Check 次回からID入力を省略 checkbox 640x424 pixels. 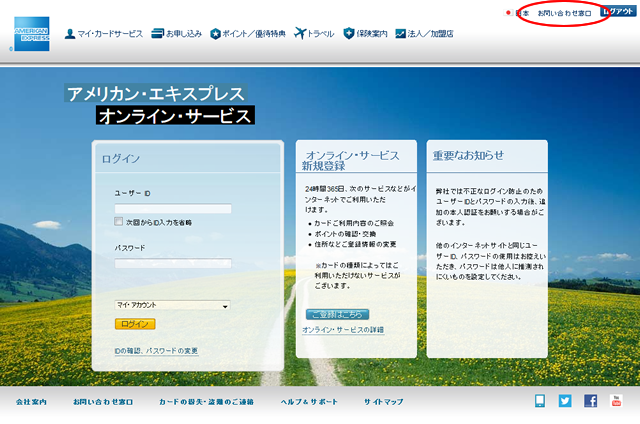point(118,222)
